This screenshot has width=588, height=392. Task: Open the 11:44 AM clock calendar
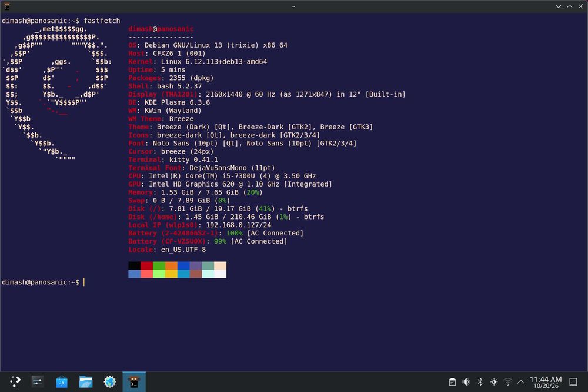tap(546, 382)
